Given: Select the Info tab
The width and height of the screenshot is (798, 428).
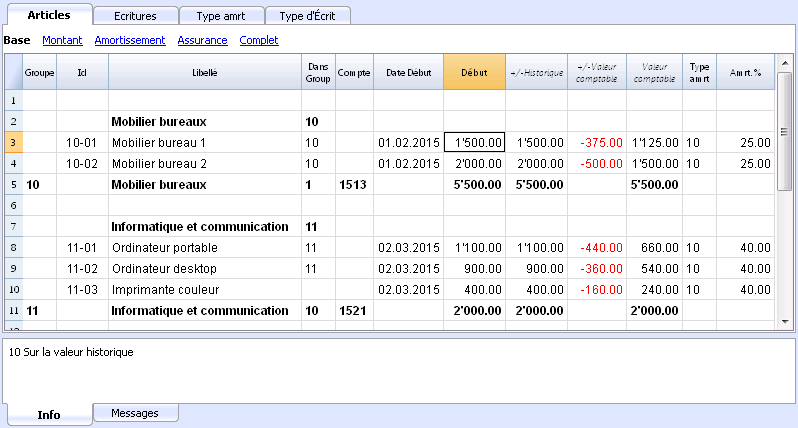Looking at the screenshot, I should [x=49, y=415].
